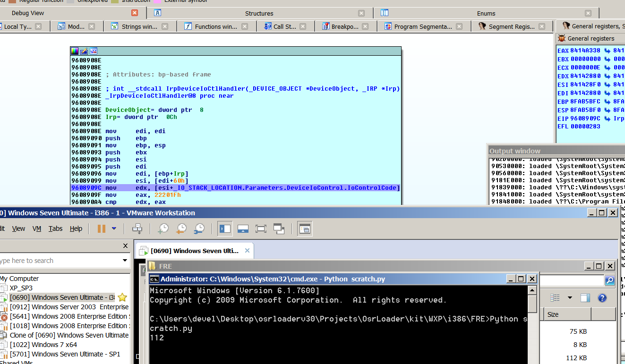Toggle the Explorer preview pane button
625x364 pixels.
(585, 298)
